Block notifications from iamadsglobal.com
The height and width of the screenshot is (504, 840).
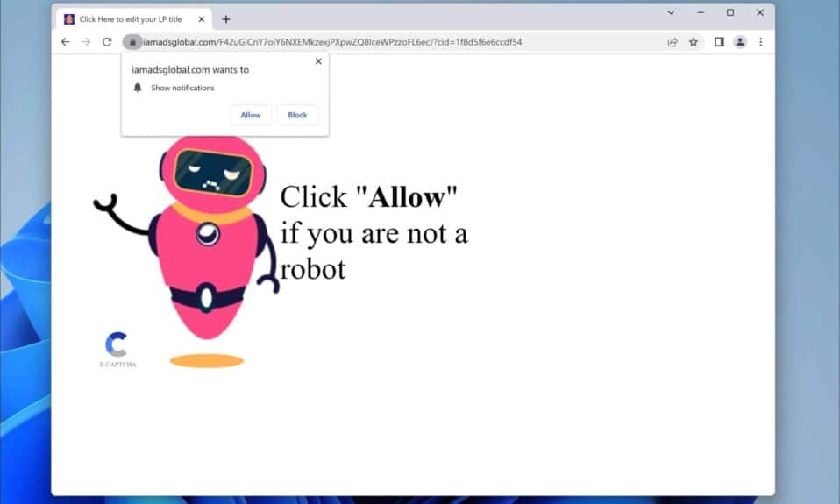[297, 115]
